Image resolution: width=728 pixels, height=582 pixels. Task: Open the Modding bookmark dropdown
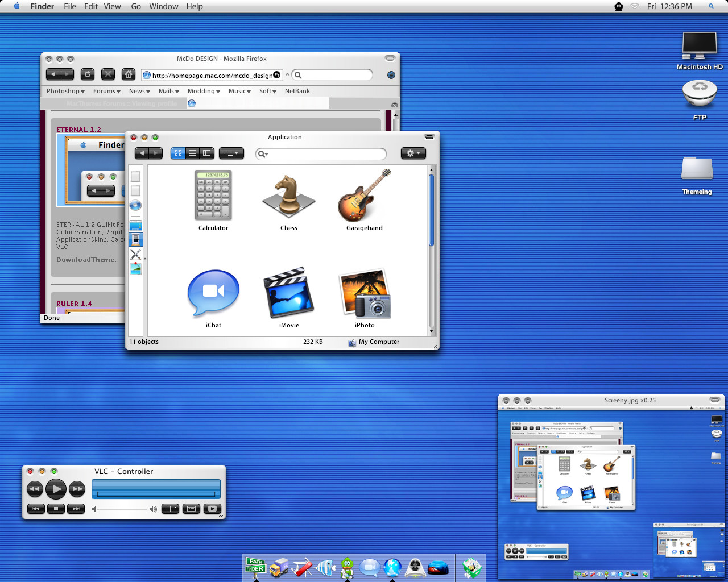(x=204, y=91)
